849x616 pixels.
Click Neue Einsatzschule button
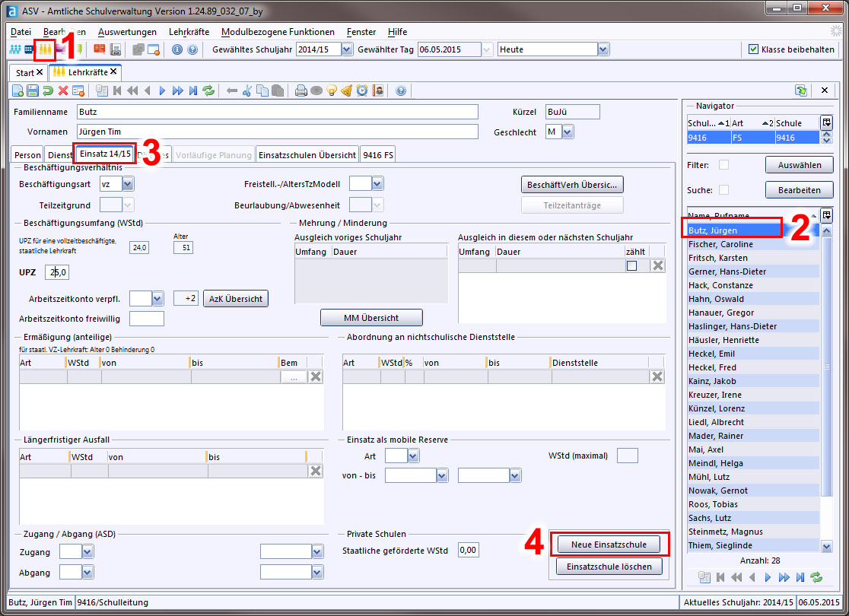pyautogui.click(x=609, y=545)
